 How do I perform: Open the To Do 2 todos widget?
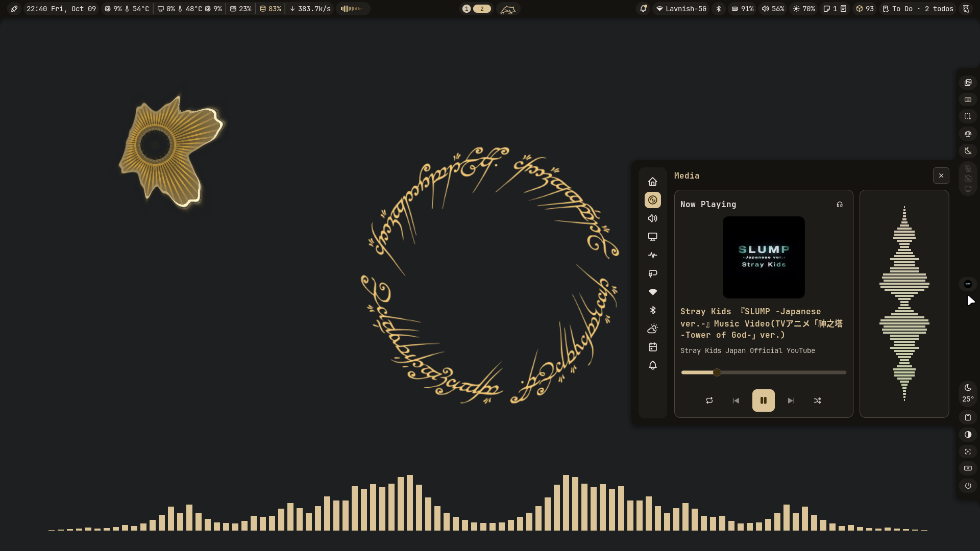click(918, 9)
